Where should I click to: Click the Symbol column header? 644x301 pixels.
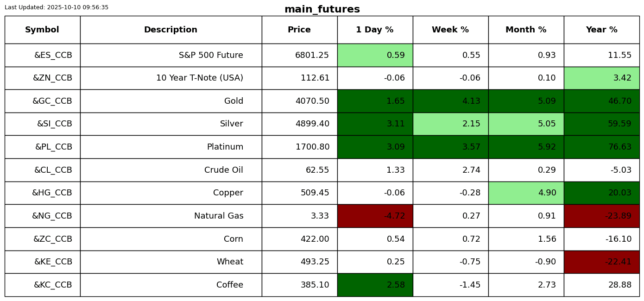(x=42, y=30)
